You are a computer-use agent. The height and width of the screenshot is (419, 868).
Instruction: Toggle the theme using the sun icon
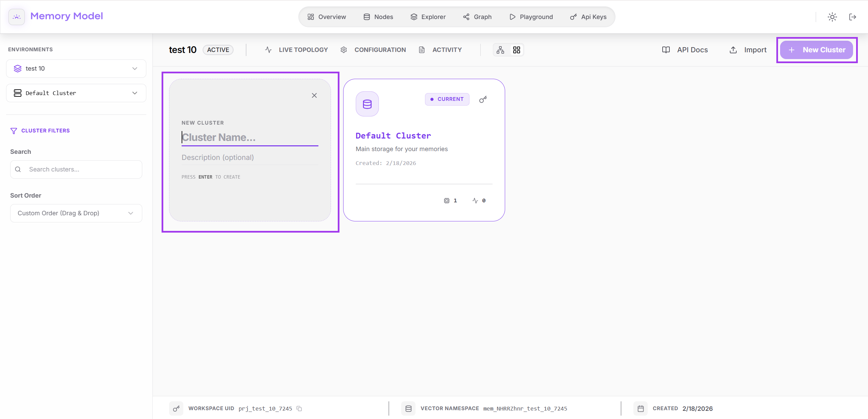[x=832, y=17]
